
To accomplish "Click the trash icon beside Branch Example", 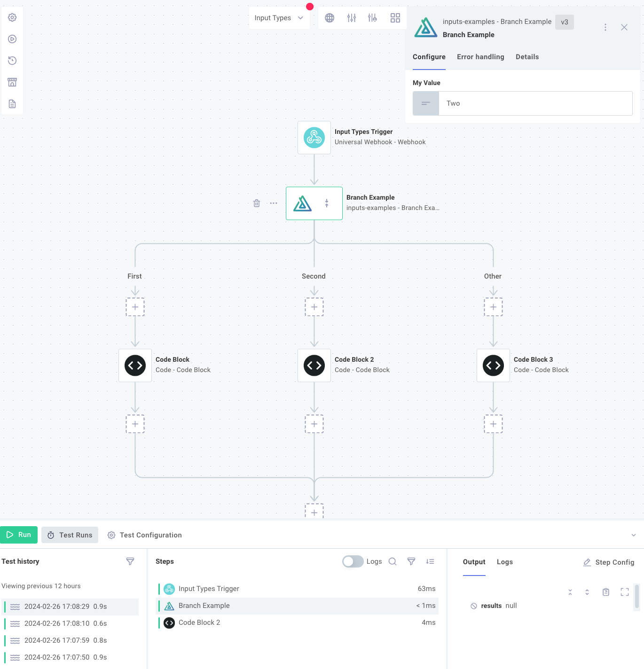I will coord(257,203).
